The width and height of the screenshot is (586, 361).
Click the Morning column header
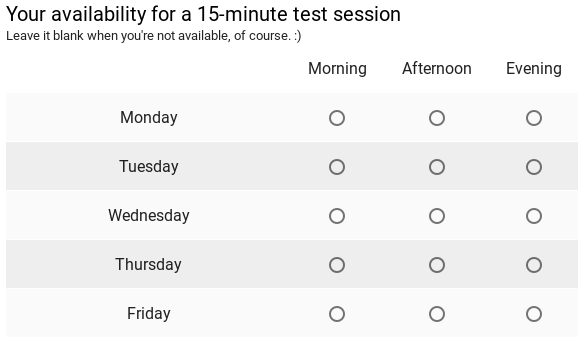337,69
